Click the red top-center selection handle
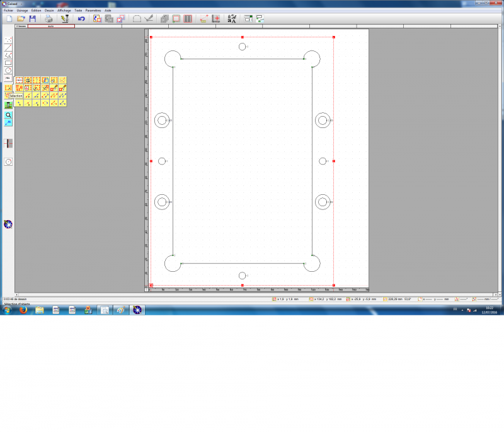Viewport: 504px width, 432px height. [243, 37]
